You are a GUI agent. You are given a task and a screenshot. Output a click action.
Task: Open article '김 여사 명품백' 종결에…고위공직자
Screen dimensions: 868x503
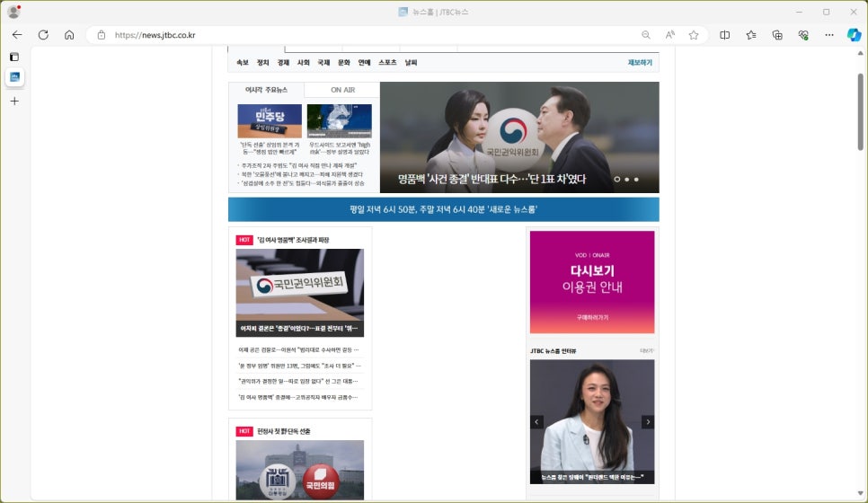(298, 397)
